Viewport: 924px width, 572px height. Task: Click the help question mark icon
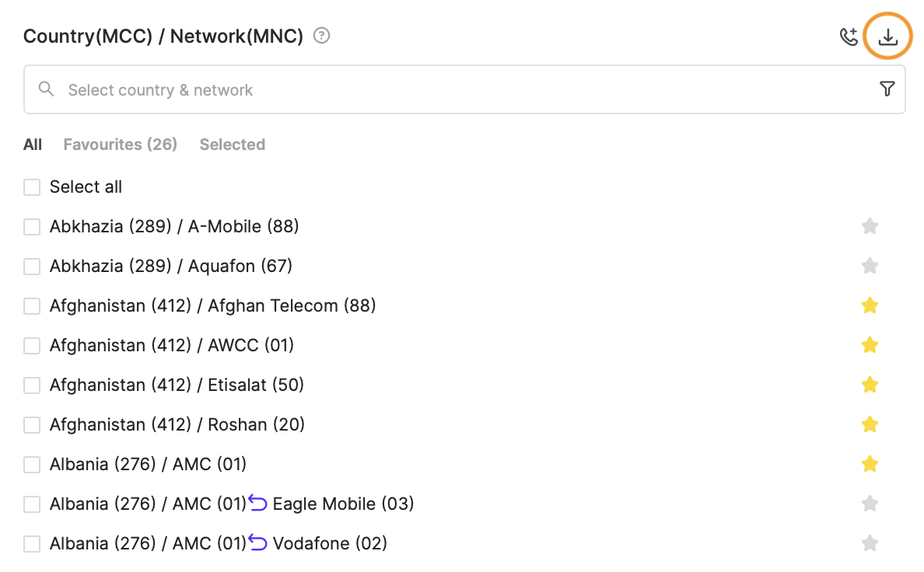tap(321, 36)
